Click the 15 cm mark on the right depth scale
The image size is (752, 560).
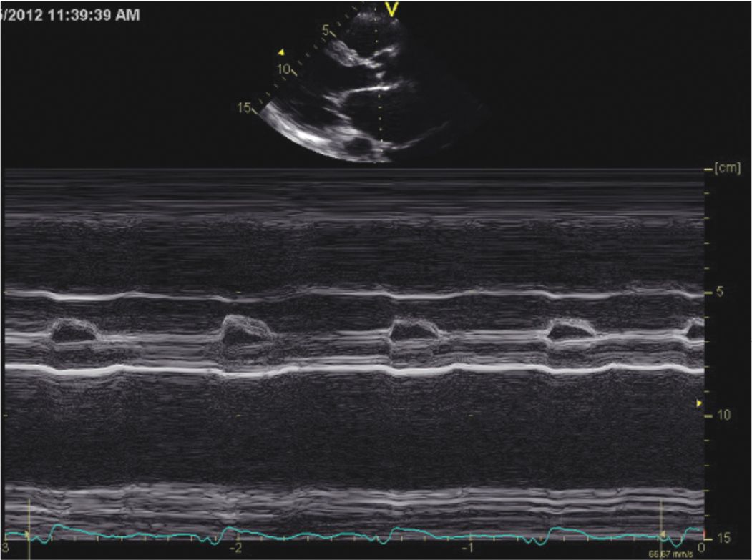(x=722, y=538)
